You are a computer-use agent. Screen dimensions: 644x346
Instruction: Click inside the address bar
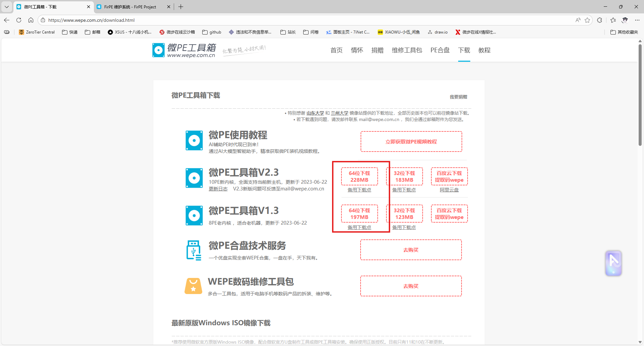[x=134, y=20]
